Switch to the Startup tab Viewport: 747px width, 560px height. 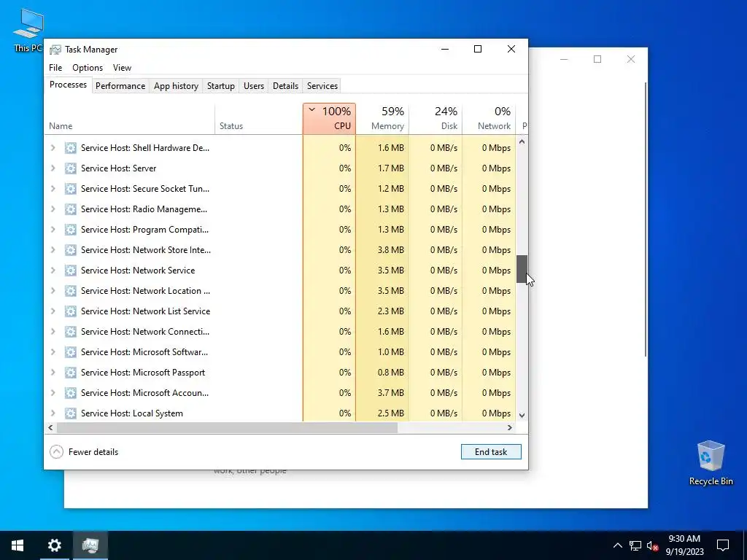[x=220, y=86]
